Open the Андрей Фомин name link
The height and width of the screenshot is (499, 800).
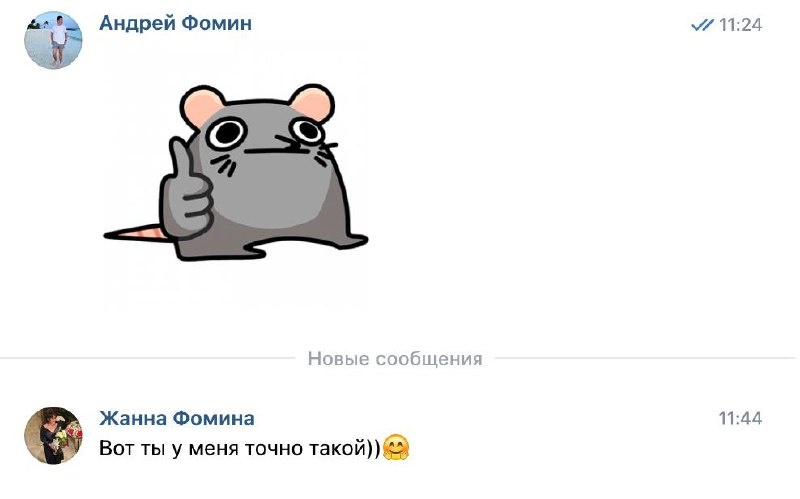[175, 23]
